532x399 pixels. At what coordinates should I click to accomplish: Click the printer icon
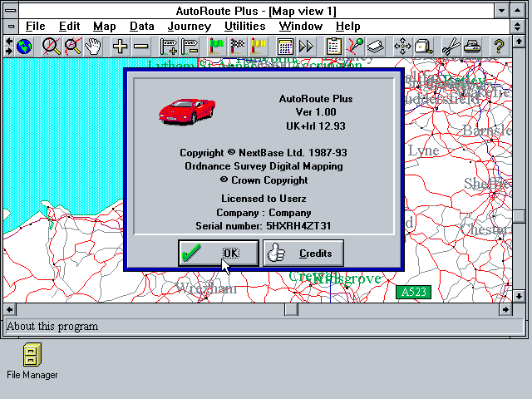click(x=472, y=47)
